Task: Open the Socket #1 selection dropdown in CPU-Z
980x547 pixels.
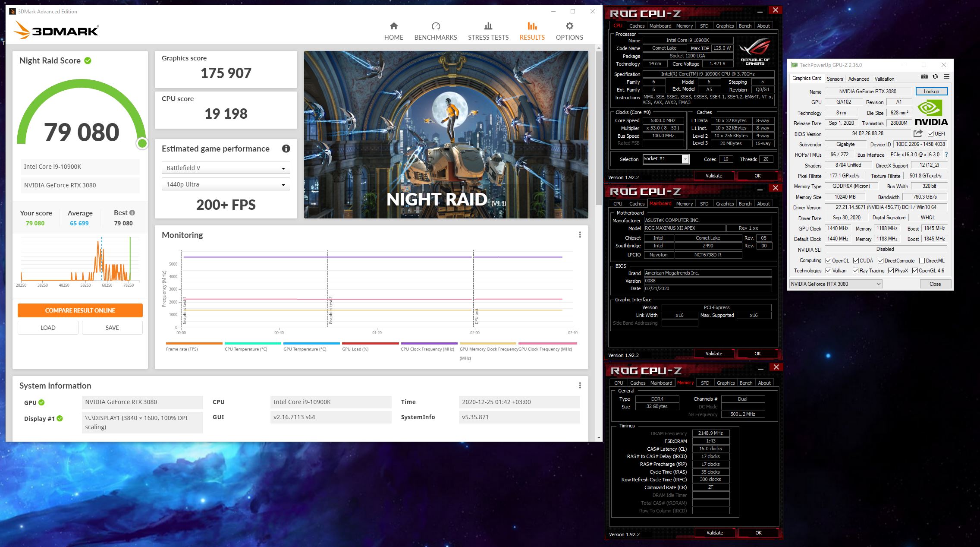Action: (666, 159)
